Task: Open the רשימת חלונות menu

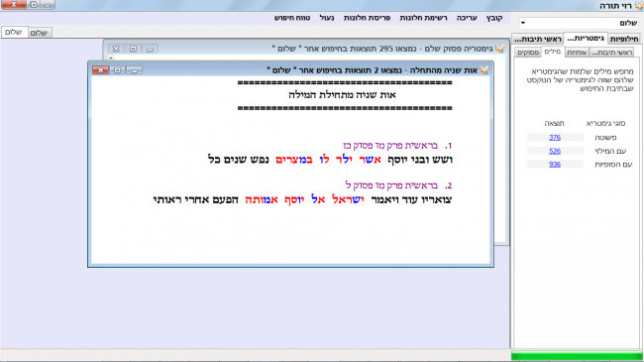Action: pos(423,18)
